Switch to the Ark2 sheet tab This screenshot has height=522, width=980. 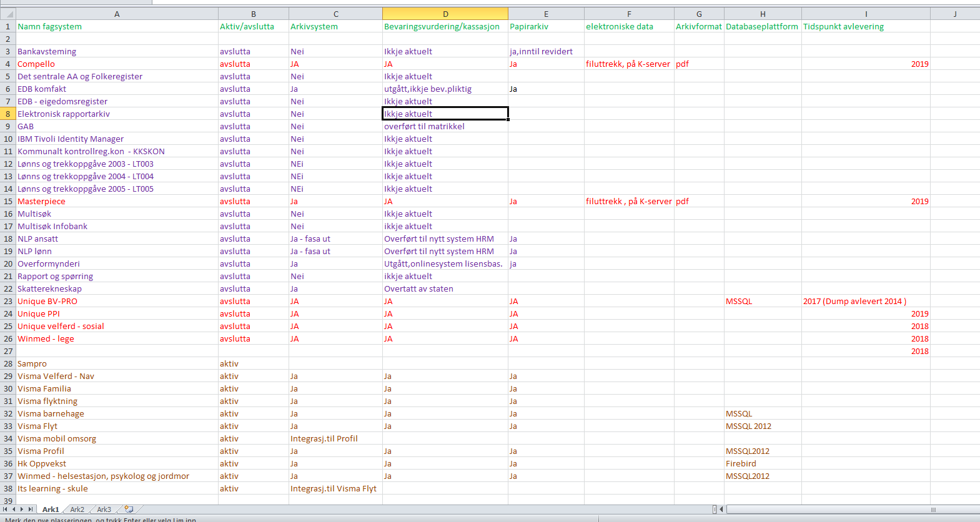tap(77, 510)
